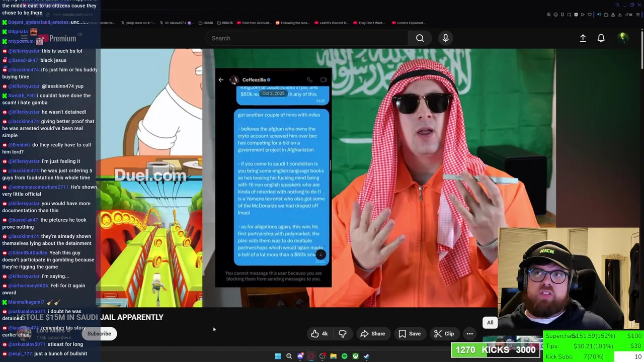Open the Windows Start menu
Screen dimensions: 644x362
coord(278,356)
